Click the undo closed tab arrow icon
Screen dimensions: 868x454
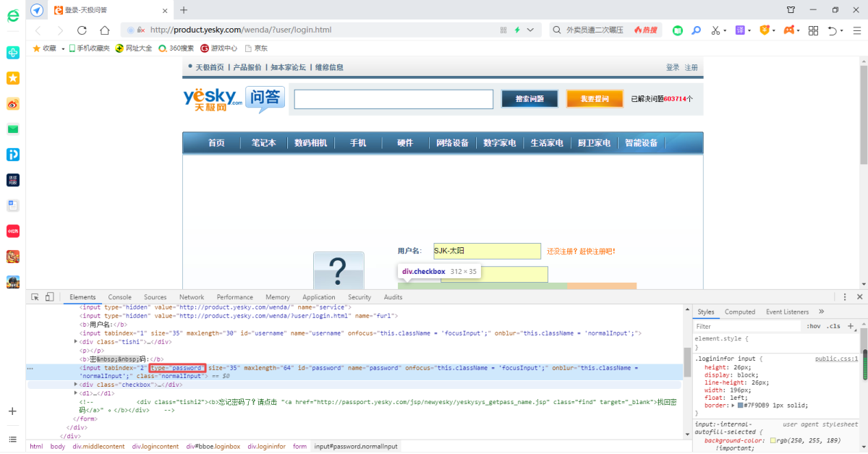tap(833, 30)
